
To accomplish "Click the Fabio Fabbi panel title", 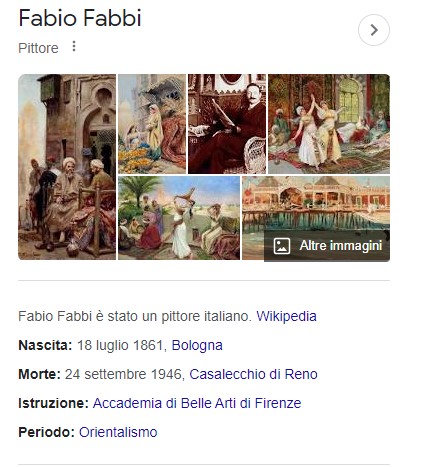I will [x=80, y=18].
